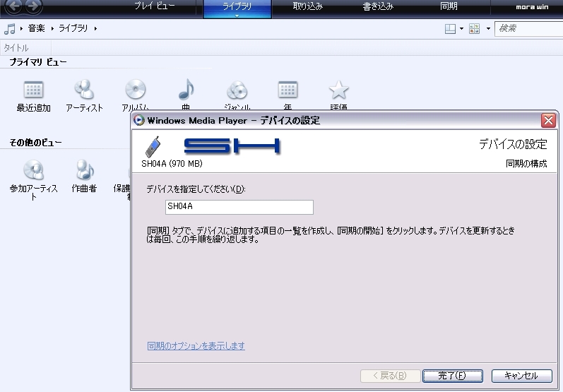The height and width of the screenshot is (392, 563).
Task: Close the デバイスの設定 dialog
Action: (x=548, y=120)
